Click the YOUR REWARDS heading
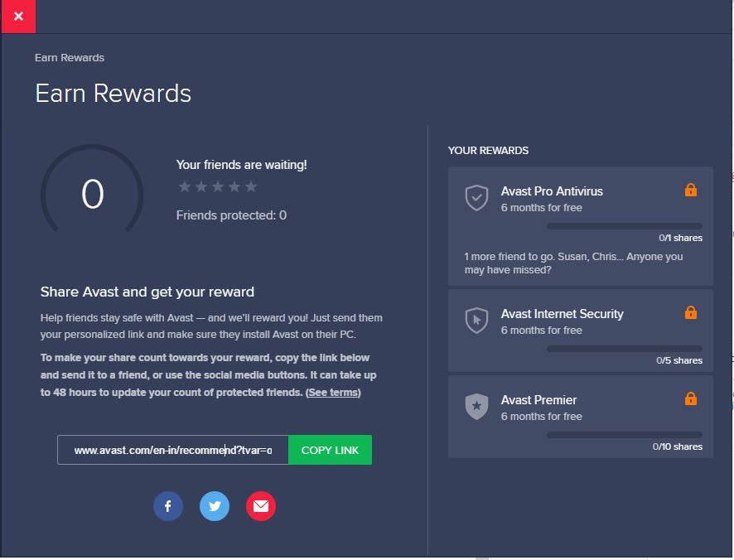This screenshot has height=560, width=734. [x=488, y=150]
